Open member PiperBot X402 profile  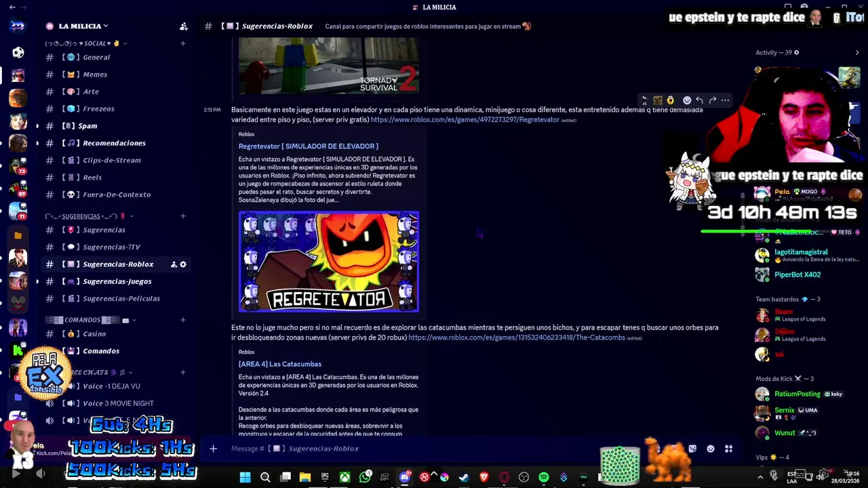click(807, 274)
